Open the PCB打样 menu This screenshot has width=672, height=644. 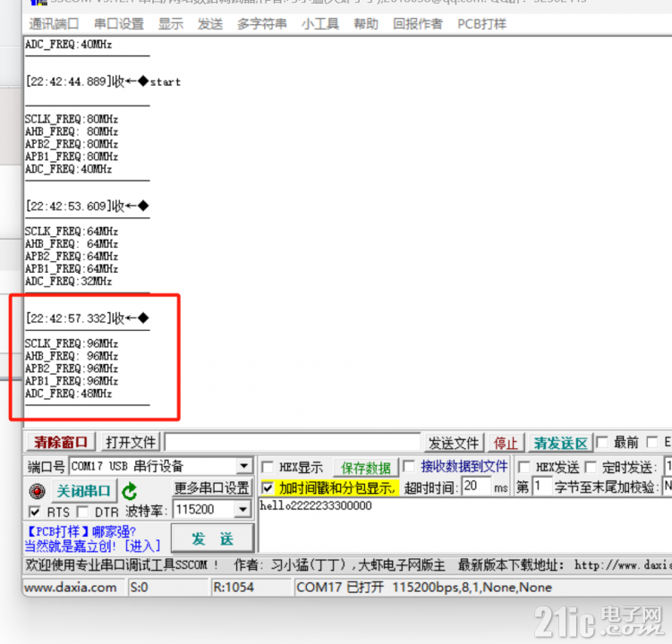point(481,23)
